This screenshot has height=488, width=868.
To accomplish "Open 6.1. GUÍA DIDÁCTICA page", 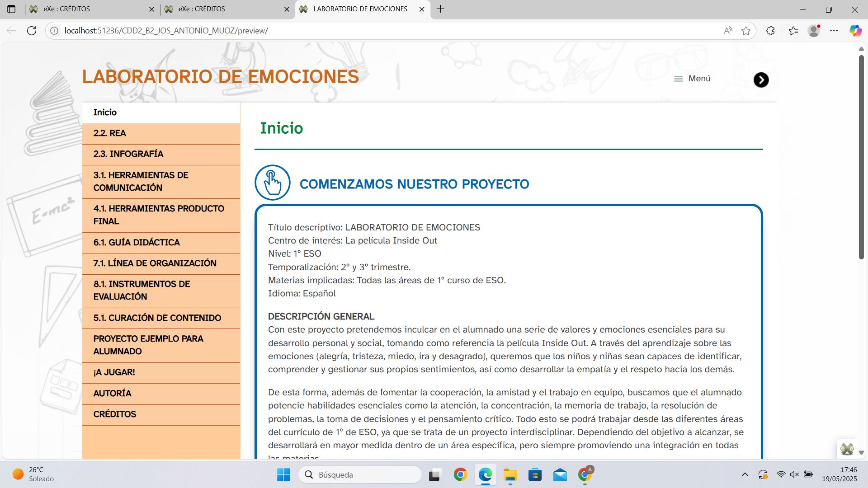I will pyautogui.click(x=161, y=243).
